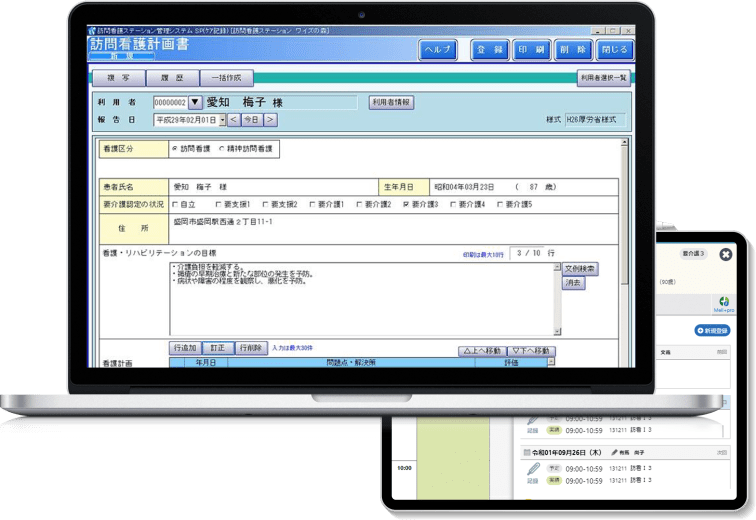Jump to today with 今日 button

click(252, 120)
